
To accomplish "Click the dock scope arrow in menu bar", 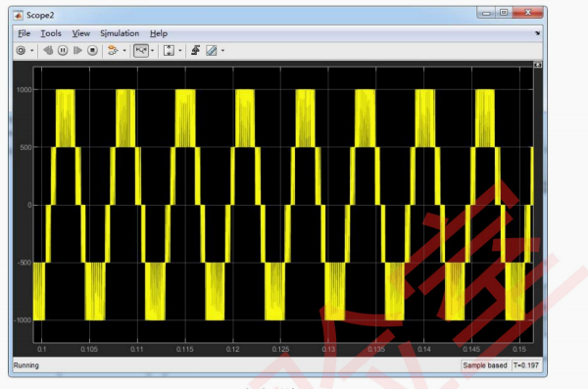I will coord(537,33).
